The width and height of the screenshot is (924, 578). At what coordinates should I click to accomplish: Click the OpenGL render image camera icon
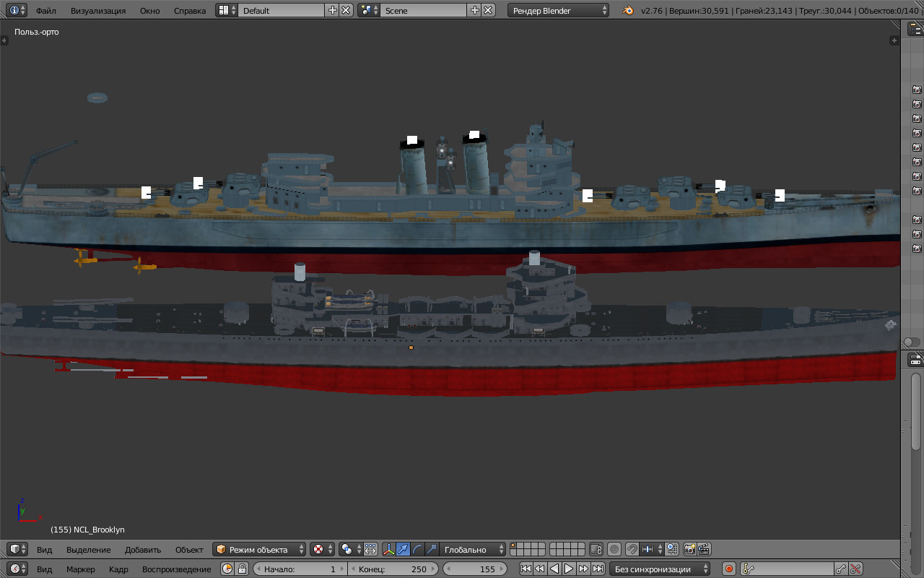pyautogui.click(x=689, y=549)
